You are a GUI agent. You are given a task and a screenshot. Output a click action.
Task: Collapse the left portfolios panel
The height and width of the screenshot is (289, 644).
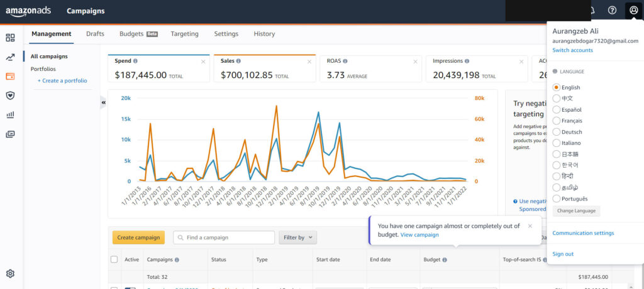coord(103,102)
